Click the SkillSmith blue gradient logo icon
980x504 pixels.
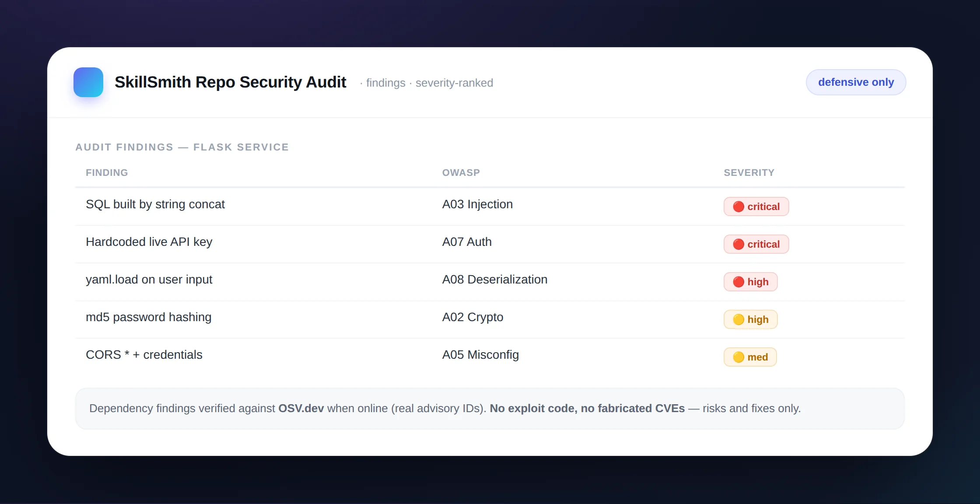[x=88, y=82]
